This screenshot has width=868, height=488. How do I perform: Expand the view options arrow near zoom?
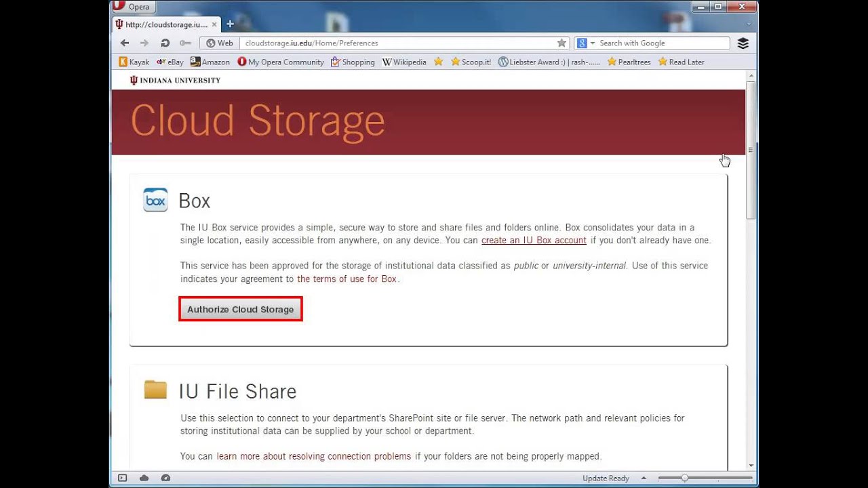(644, 478)
